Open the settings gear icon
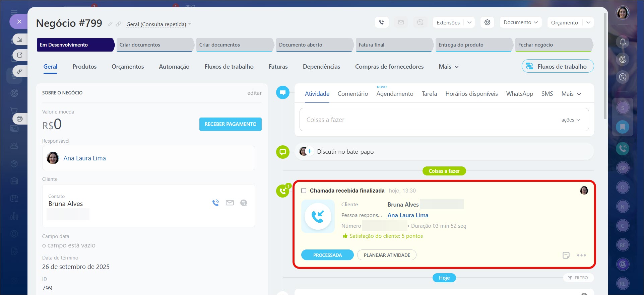 coord(487,22)
